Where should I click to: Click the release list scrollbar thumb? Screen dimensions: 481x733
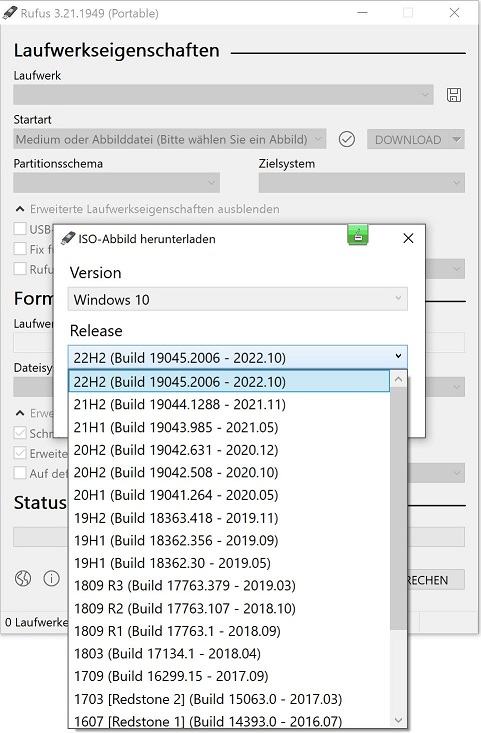[398, 509]
